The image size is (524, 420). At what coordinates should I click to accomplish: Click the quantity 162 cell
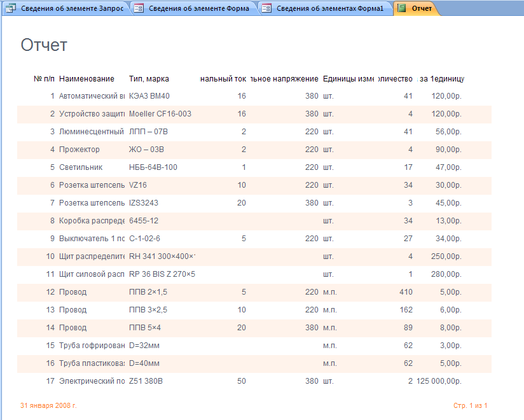pyautogui.click(x=406, y=310)
